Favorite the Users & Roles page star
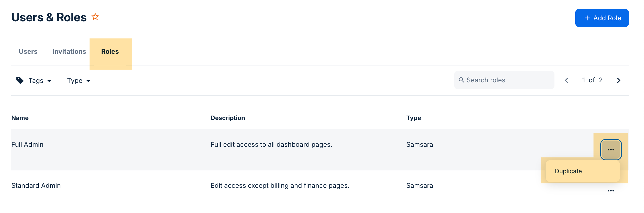The height and width of the screenshot is (213, 644). (95, 17)
